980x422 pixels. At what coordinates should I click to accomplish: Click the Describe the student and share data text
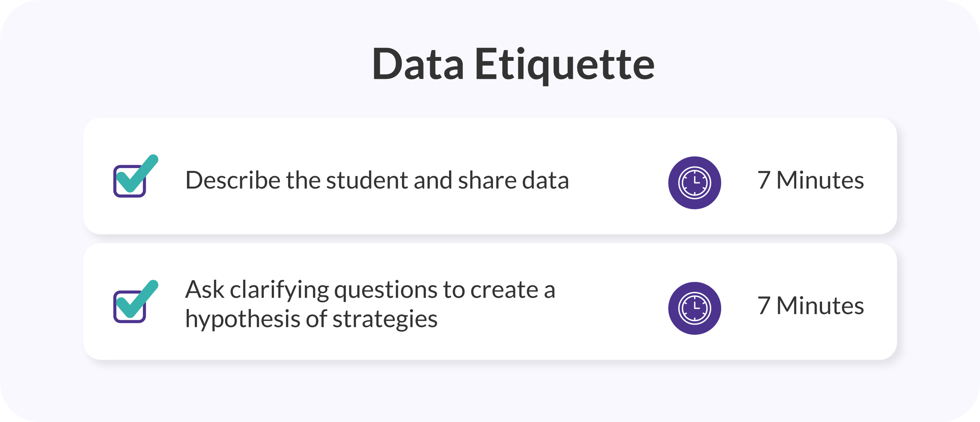point(377,180)
